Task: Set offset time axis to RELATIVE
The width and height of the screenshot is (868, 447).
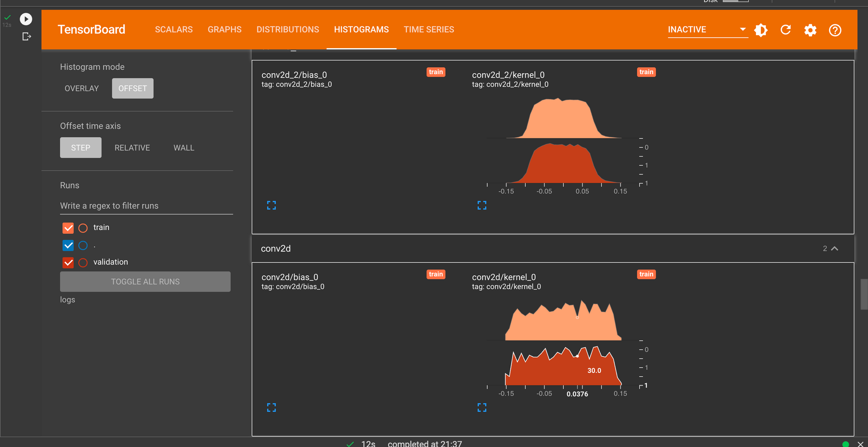Action: coord(132,148)
